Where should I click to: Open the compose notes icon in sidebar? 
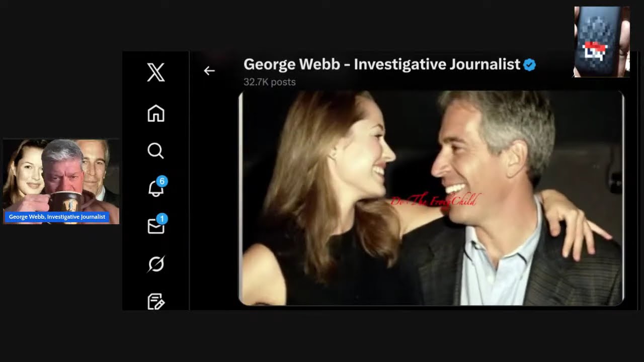click(155, 301)
